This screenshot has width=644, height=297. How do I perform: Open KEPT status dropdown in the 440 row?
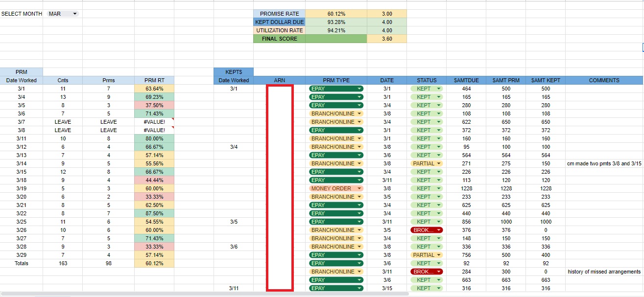click(x=427, y=213)
